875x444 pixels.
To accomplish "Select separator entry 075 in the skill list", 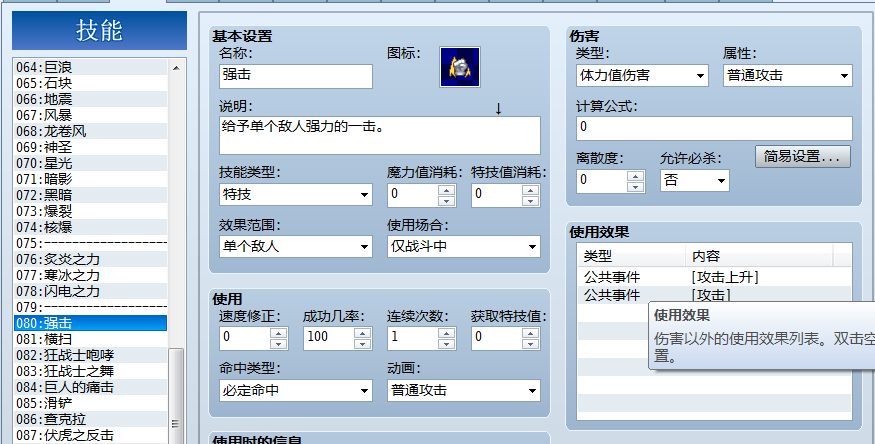I will click(x=90, y=244).
